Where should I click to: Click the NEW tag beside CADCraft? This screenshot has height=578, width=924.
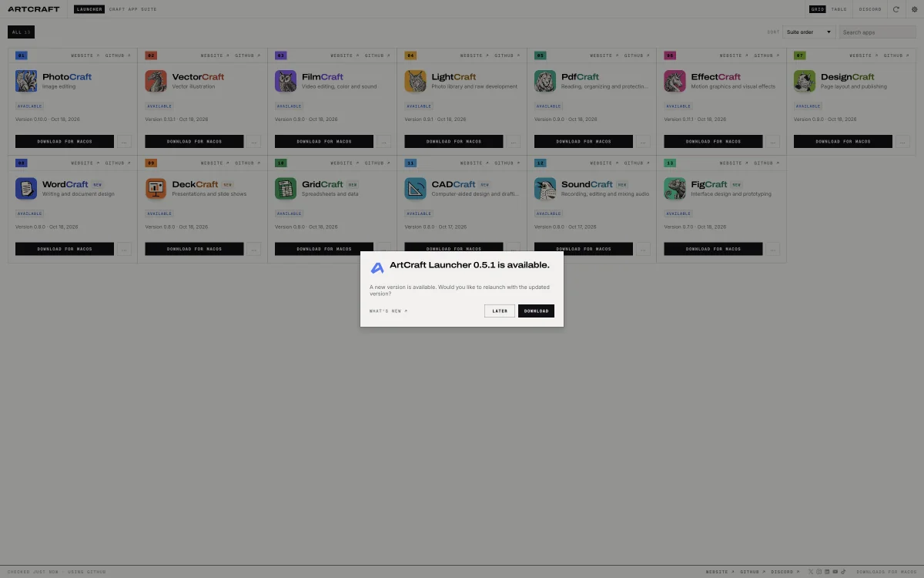click(x=484, y=185)
